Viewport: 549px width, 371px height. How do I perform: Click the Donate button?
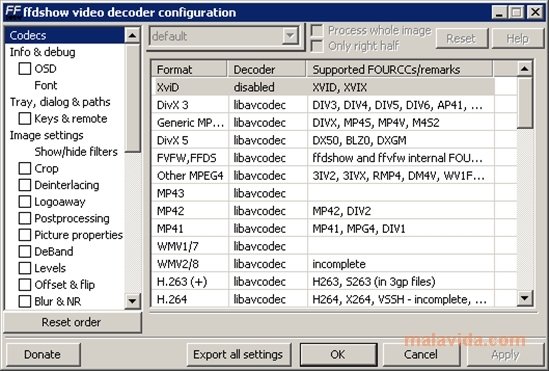(x=43, y=354)
